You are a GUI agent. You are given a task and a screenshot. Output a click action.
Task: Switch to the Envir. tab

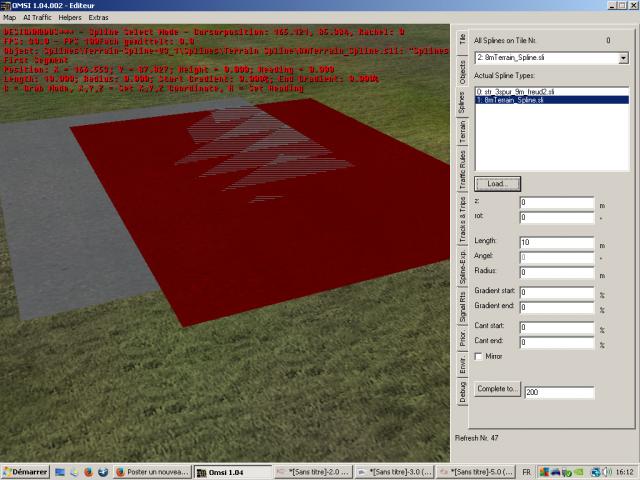click(x=462, y=365)
